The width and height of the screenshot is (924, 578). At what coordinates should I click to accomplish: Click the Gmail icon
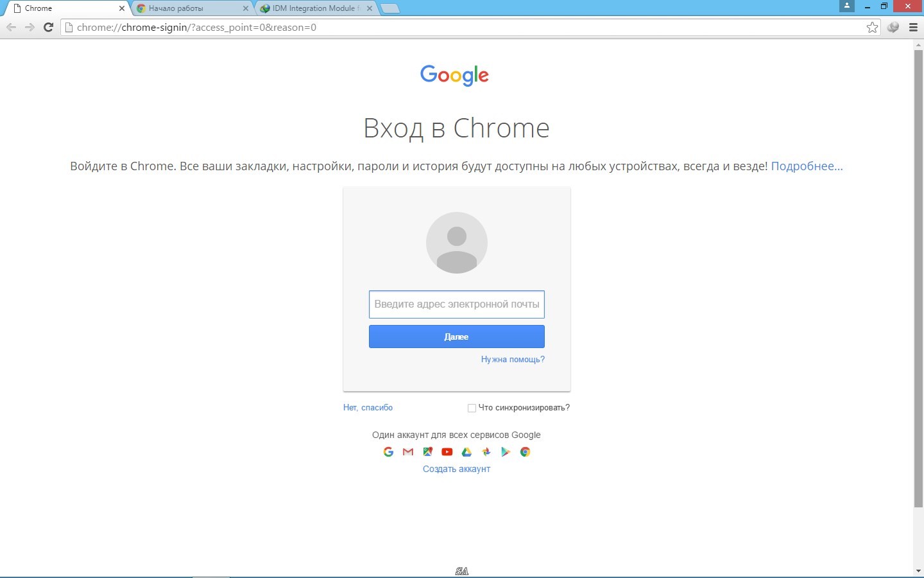[x=408, y=452]
